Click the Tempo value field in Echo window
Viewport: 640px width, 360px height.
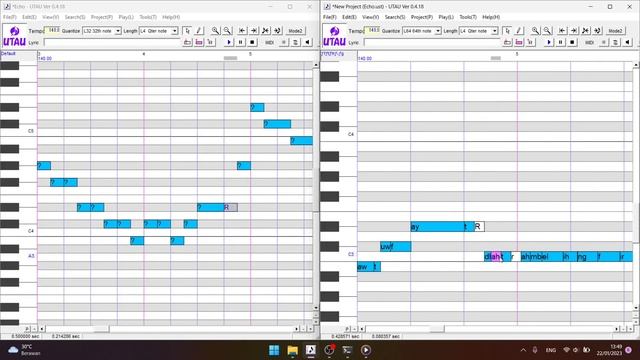coord(52,30)
